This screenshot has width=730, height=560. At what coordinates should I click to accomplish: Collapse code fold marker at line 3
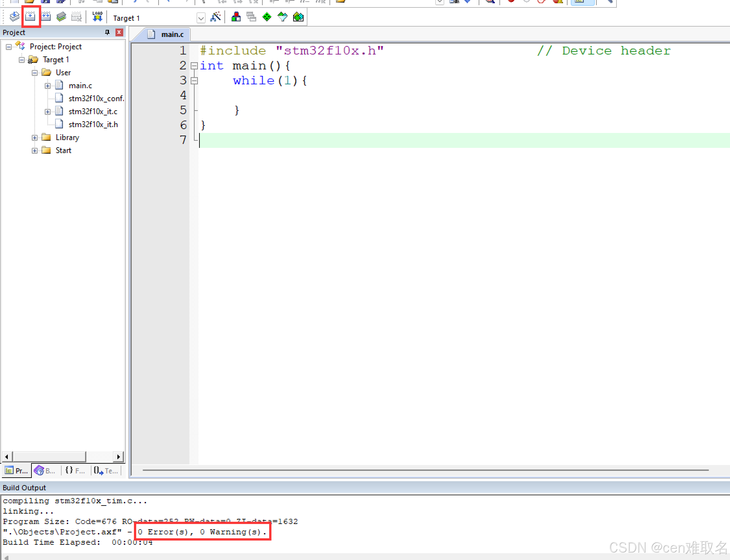coord(194,81)
